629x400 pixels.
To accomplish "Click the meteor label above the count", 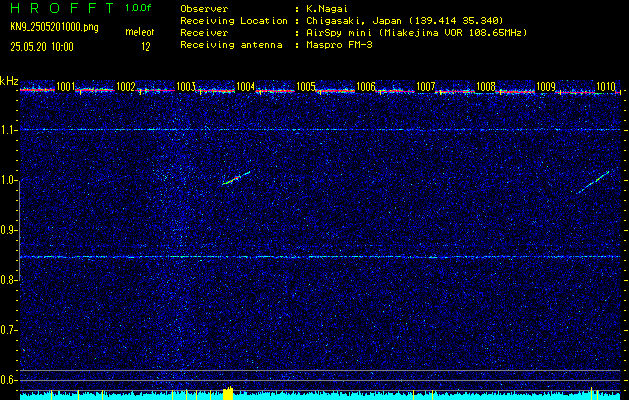I will (140, 32).
